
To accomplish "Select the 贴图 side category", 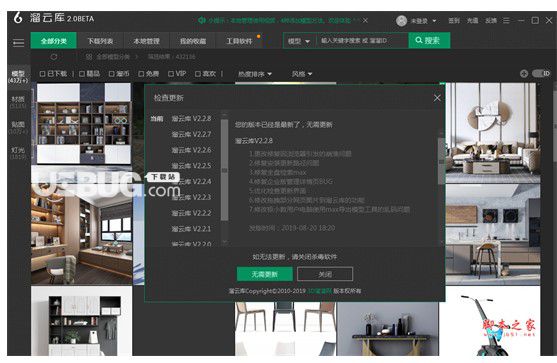I will click(18, 127).
